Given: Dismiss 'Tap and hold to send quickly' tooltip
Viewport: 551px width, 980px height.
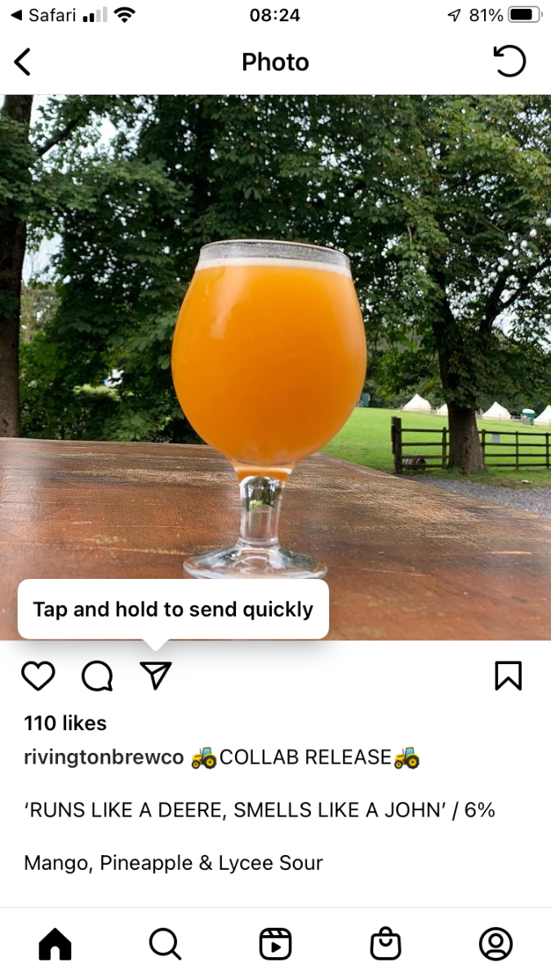Looking at the screenshot, I should pyautogui.click(x=173, y=609).
